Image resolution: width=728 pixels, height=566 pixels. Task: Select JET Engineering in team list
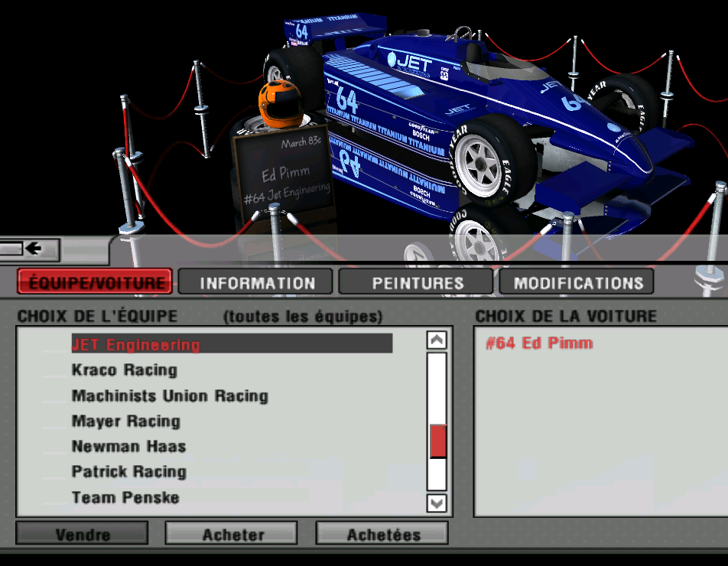232,344
